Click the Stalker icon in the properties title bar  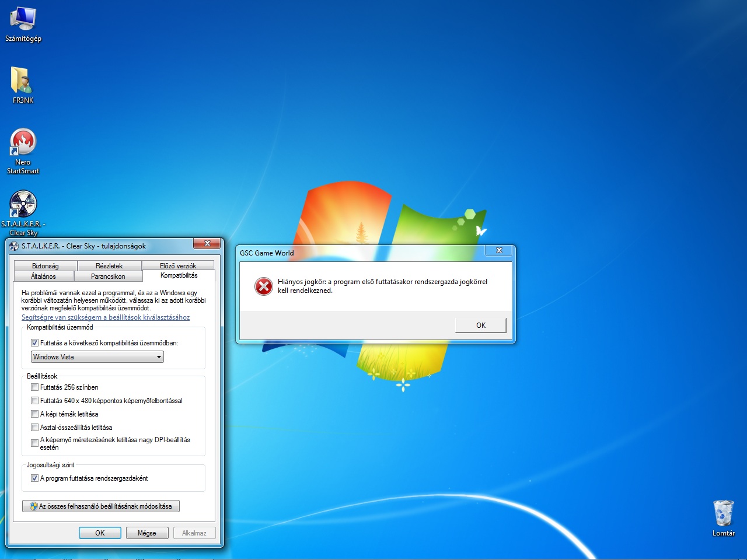tap(14, 246)
